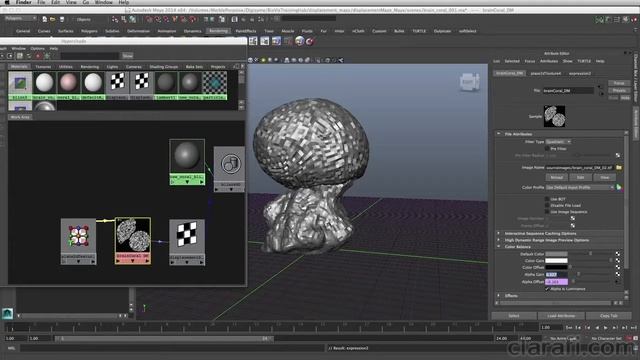
Task: Click the Focus button in Attribute Editor
Action: tap(619, 83)
